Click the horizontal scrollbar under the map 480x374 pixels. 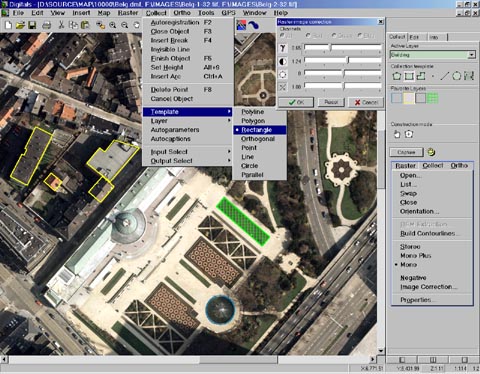coord(189,360)
